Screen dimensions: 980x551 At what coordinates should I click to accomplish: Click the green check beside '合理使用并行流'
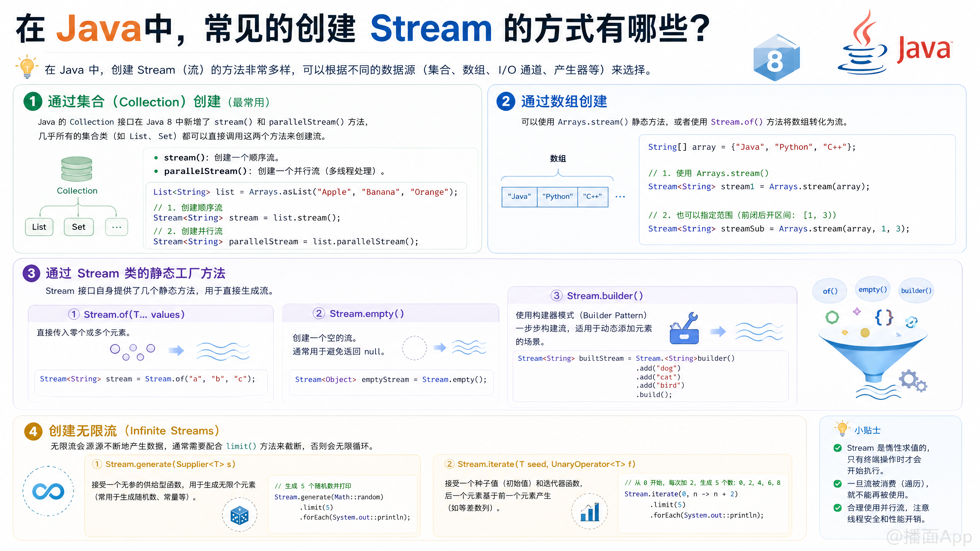(x=837, y=508)
